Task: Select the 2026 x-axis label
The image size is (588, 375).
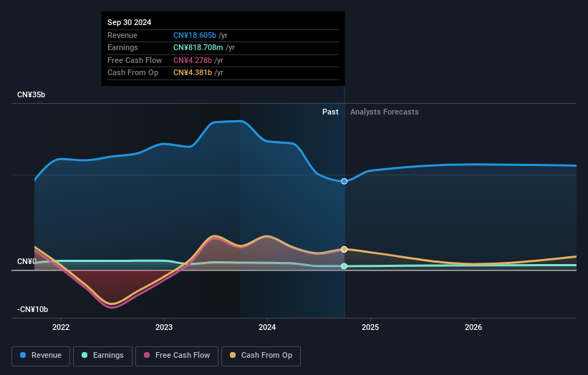Action: (x=473, y=327)
